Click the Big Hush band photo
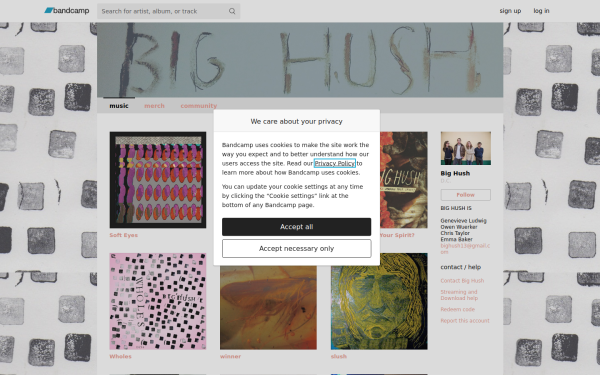 click(466, 148)
